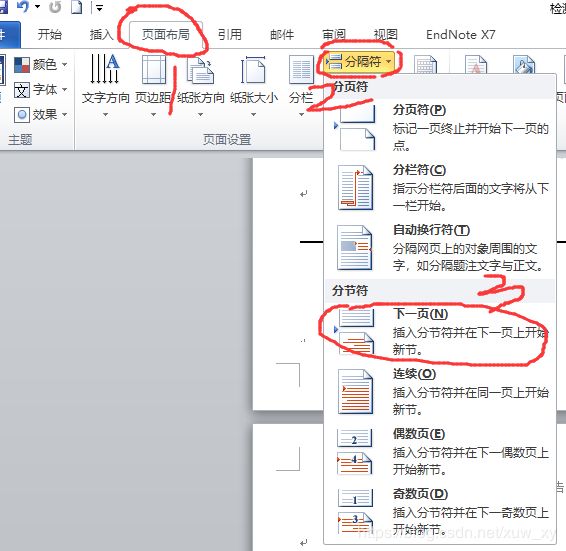Viewport: 566px width, 551px height.
Task: Click the 纸张大小 paper size icon
Action: pyautogui.click(x=253, y=70)
